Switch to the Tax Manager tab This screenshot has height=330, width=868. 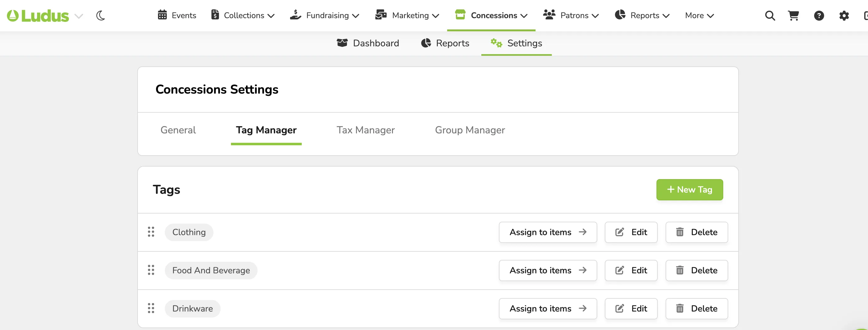(x=366, y=130)
